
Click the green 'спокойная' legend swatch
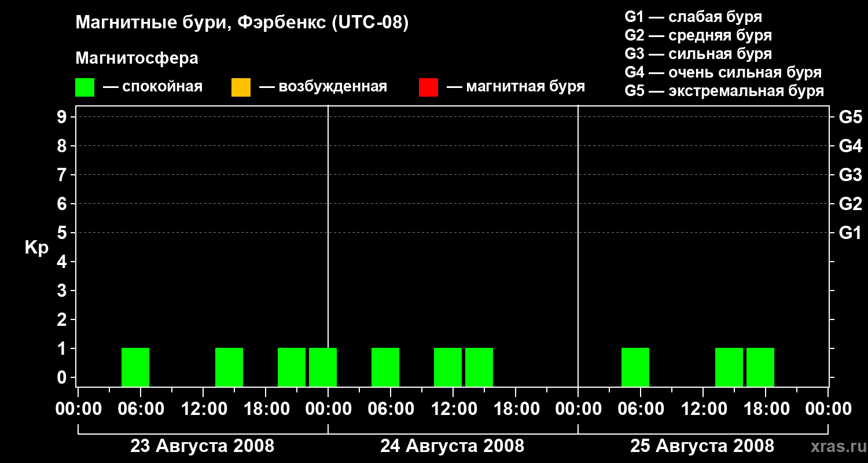pyautogui.click(x=85, y=87)
